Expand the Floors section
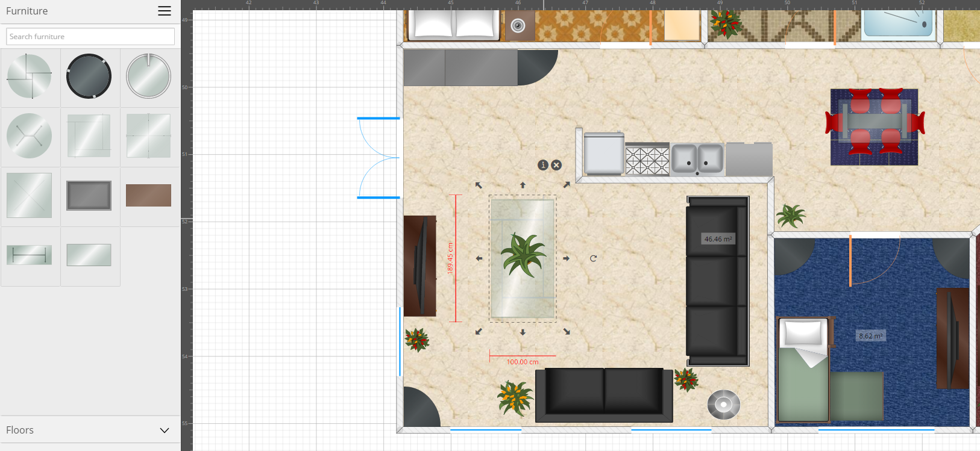The height and width of the screenshot is (451, 980). coord(164,430)
